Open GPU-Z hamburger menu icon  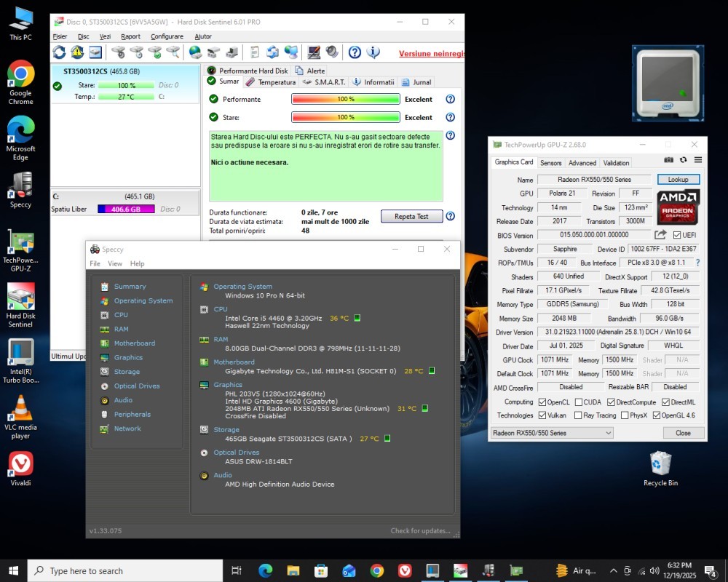click(x=697, y=160)
